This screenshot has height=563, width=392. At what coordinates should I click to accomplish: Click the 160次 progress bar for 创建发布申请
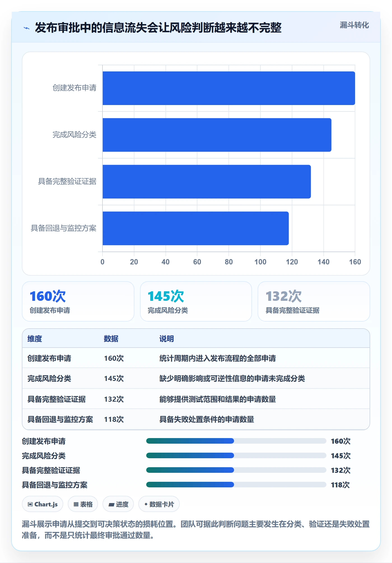click(236, 441)
